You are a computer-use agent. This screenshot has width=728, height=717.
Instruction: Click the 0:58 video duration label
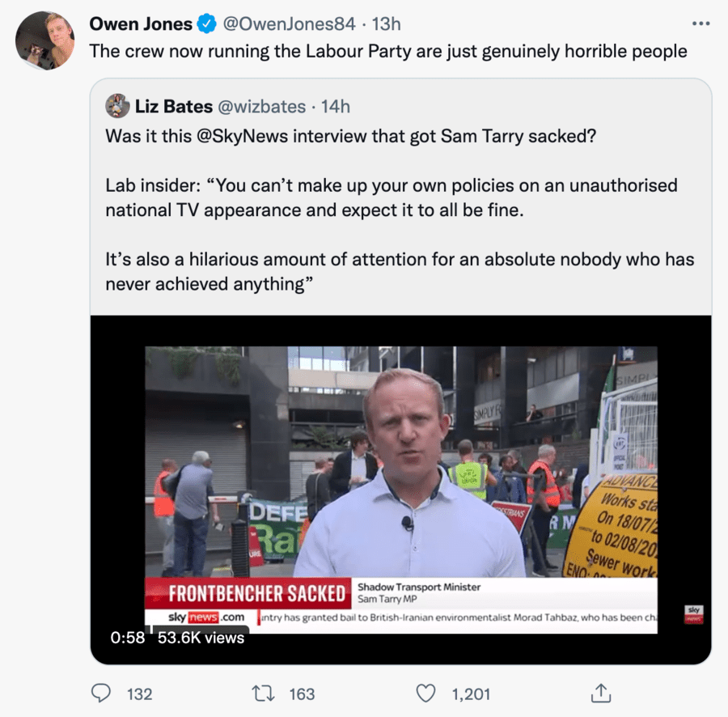pyautogui.click(x=127, y=638)
